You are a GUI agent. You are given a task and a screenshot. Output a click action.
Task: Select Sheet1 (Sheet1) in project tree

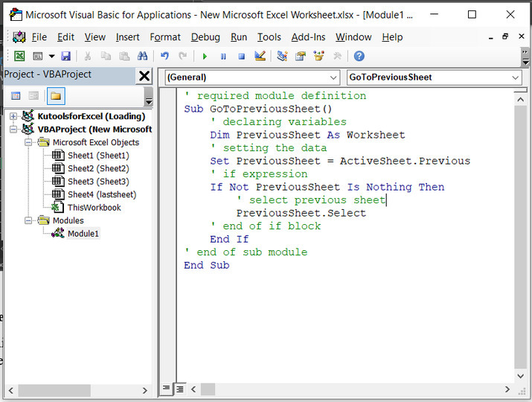(x=98, y=156)
